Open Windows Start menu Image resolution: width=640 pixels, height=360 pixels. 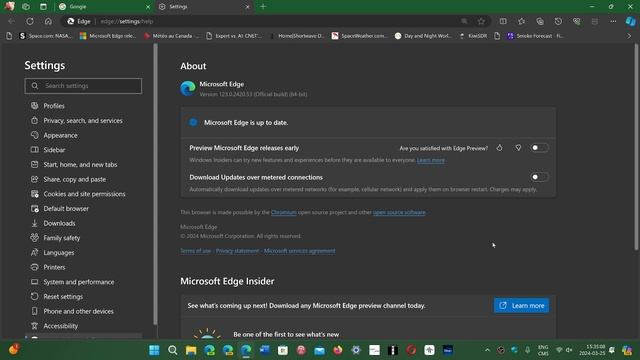[x=154, y=350]
